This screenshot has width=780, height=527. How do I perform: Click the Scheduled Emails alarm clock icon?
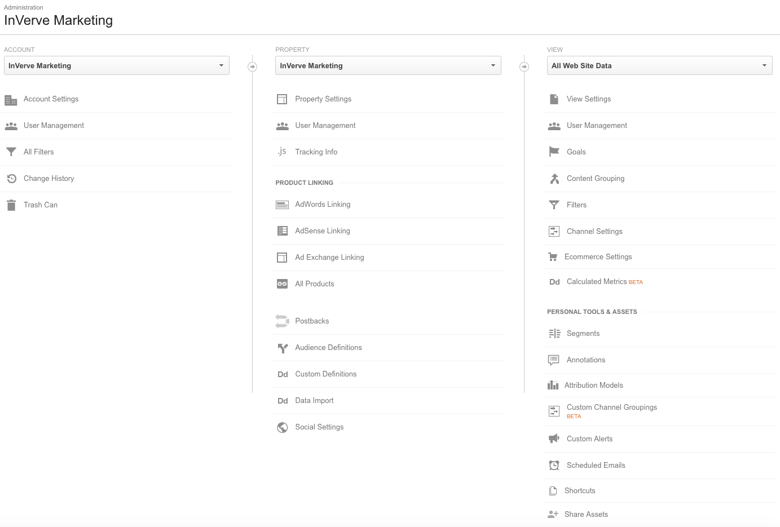click(554, 465)
